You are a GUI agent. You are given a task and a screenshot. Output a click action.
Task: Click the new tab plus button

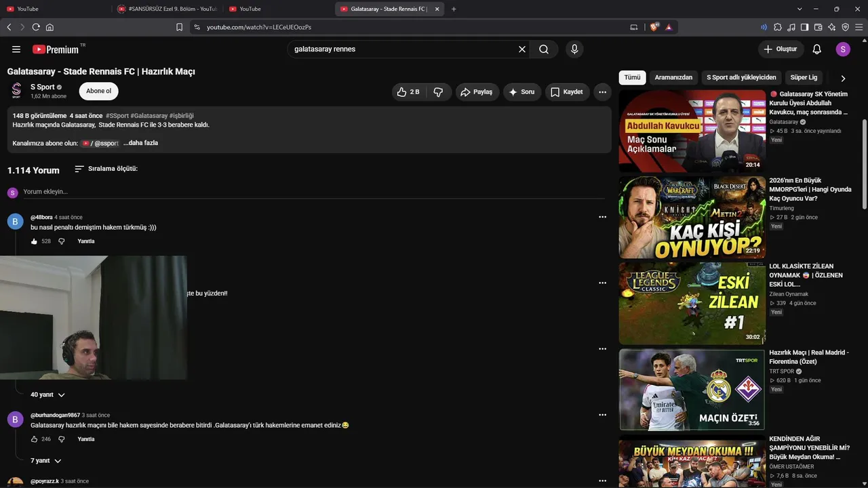point(454,9)
